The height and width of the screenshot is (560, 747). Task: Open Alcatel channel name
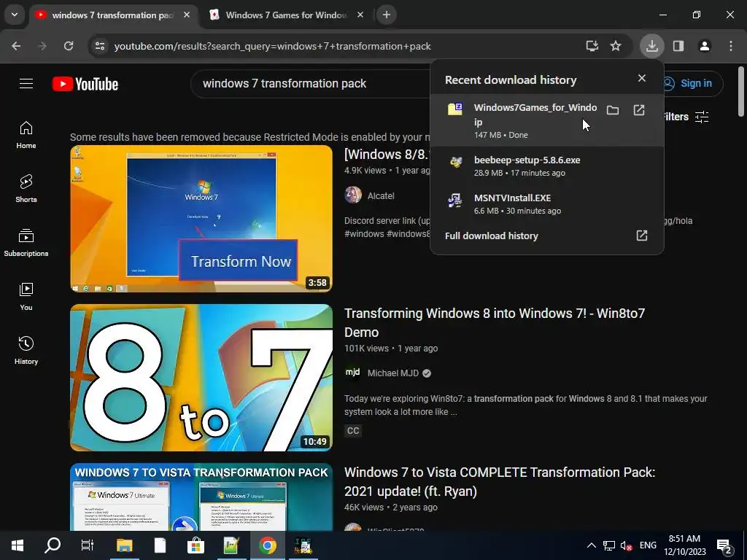click(x=381, y=195)
